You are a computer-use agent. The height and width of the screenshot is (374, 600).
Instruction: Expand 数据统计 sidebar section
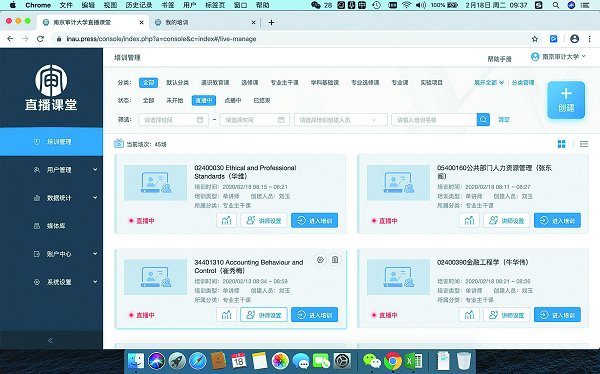[x=51, y=198]
